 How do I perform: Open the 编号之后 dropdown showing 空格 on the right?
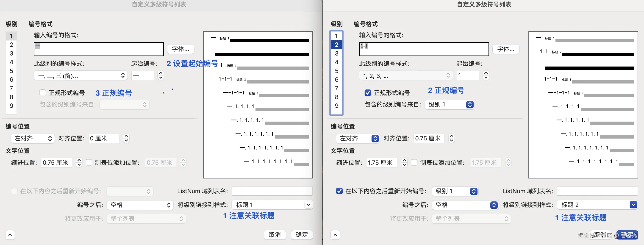coord(465,205)
